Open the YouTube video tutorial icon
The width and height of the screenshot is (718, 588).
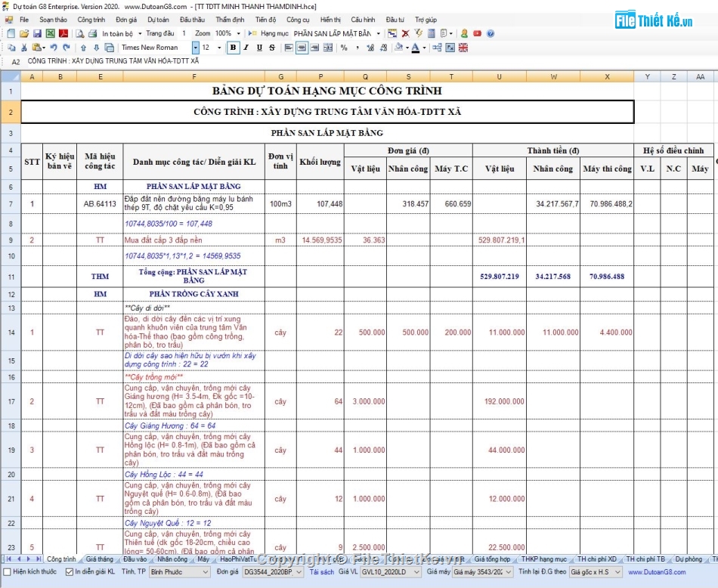[x=477, y=33]
